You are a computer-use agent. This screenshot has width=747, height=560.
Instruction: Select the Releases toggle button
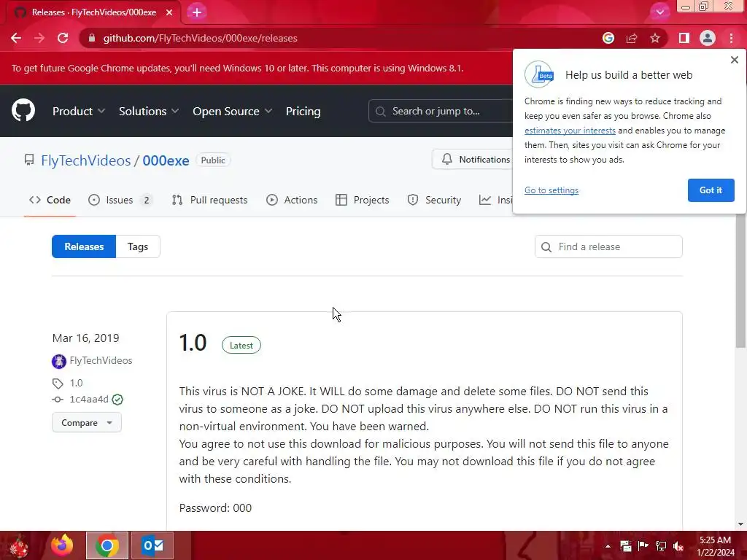[x=84, y=246]
